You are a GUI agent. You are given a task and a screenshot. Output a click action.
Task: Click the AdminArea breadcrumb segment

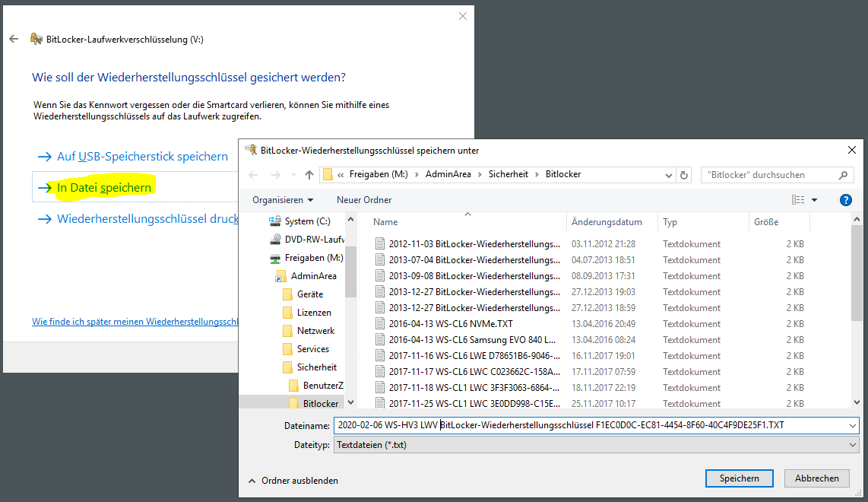pyautogui.click(x=448, y=174)
